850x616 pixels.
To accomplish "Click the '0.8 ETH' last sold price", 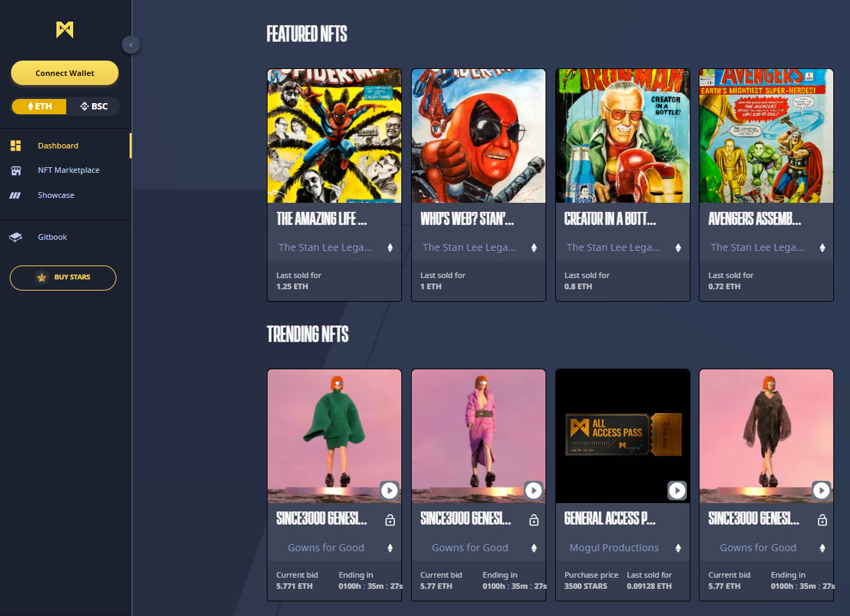I will [578, 286].
